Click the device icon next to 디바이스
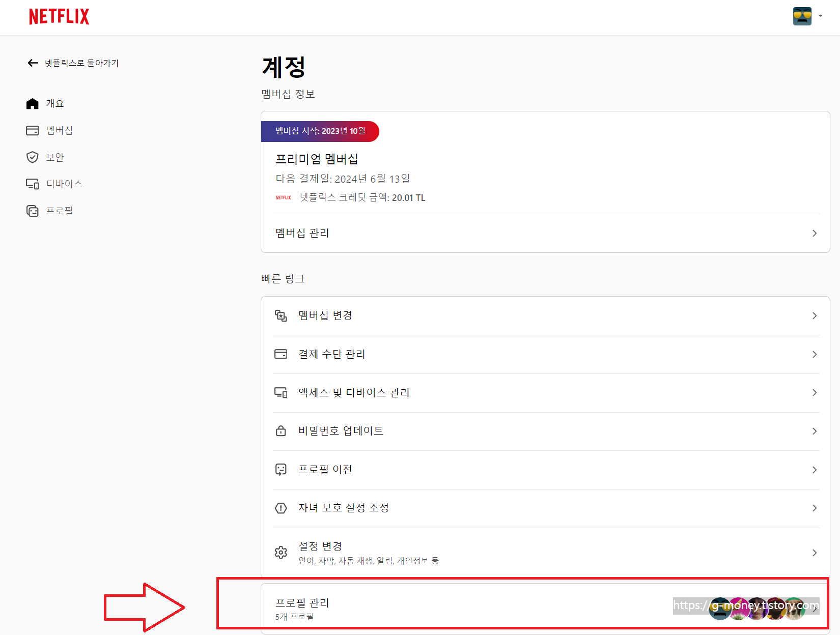Image resolution: width=840 pixels, height=635 pixels. click(33, 184)
